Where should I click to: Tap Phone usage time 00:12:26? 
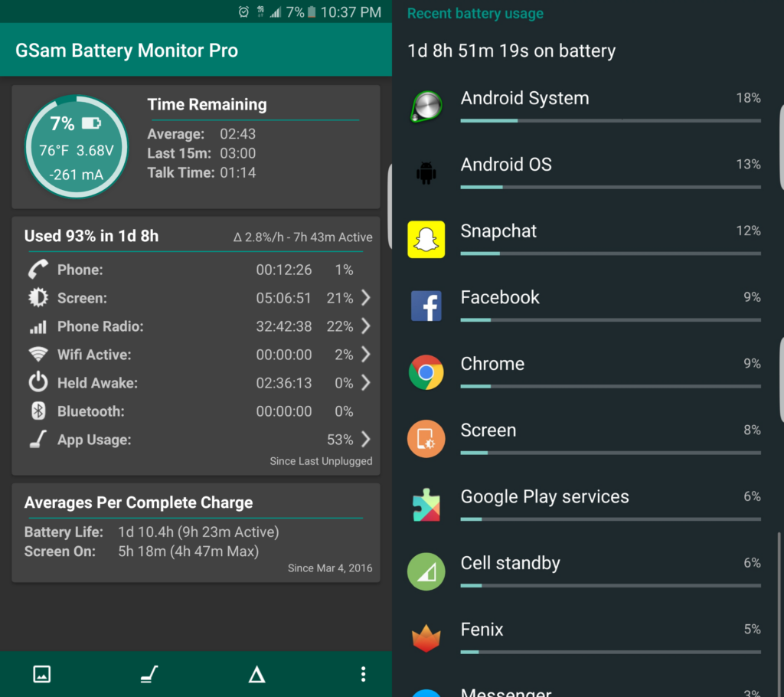[x=284, y=270]
